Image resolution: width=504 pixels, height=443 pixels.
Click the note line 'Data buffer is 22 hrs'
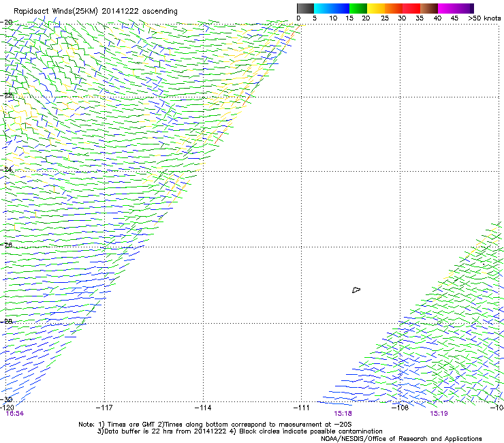[x=240, y=431]
